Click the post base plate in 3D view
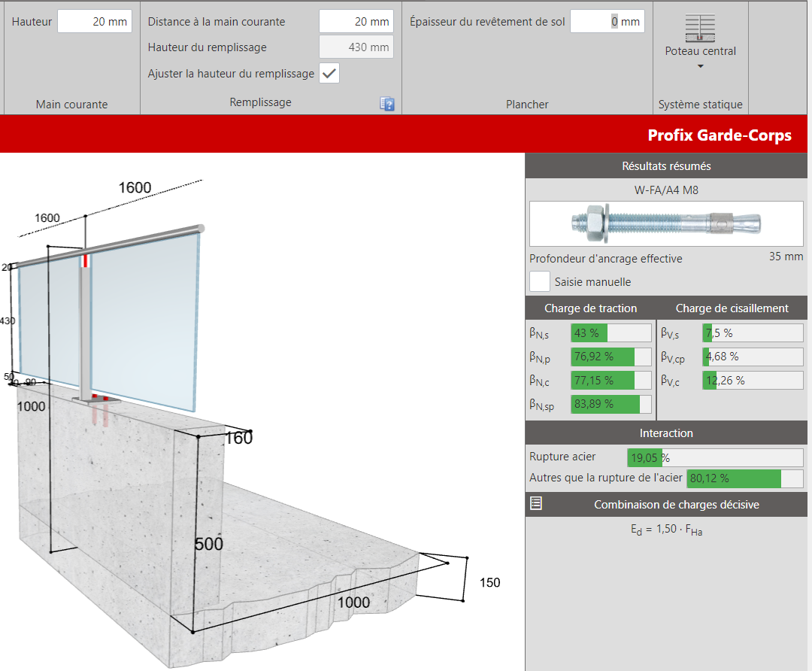Screen dimensions: 812x671 pos(96,399)
